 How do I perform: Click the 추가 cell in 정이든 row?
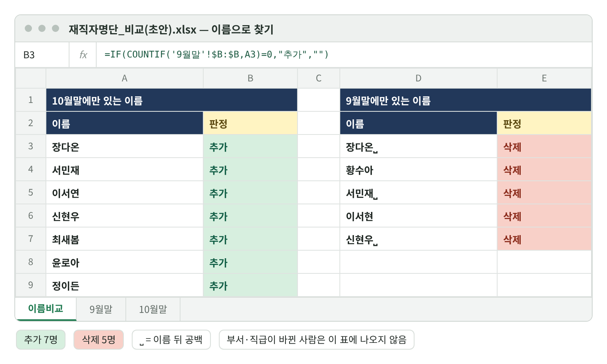click(250, 285)
